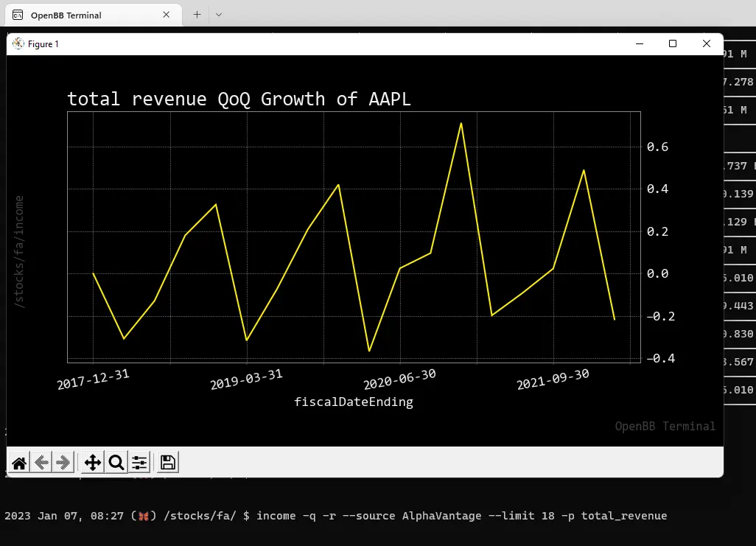Image resolution: width=756 pixels, height=546 pixels.
Task: Click the 2020-06-30 x-axis date label
Action: [x=399, y=379]
